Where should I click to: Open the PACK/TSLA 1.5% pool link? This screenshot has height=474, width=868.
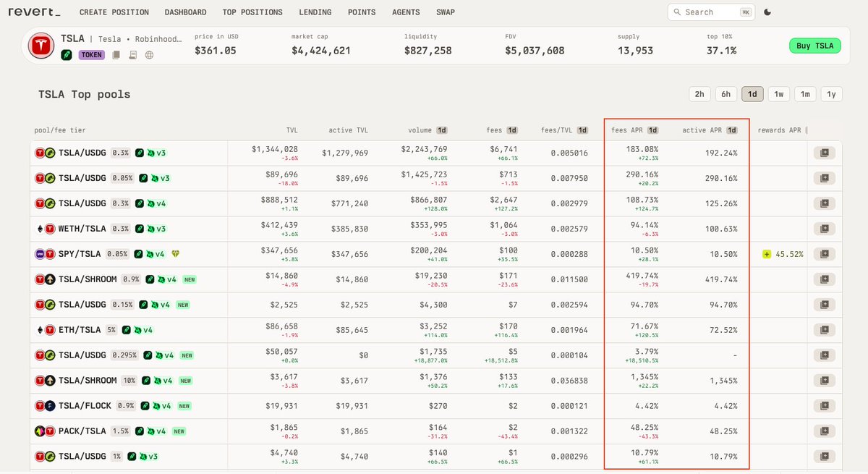tap(82, 431)
